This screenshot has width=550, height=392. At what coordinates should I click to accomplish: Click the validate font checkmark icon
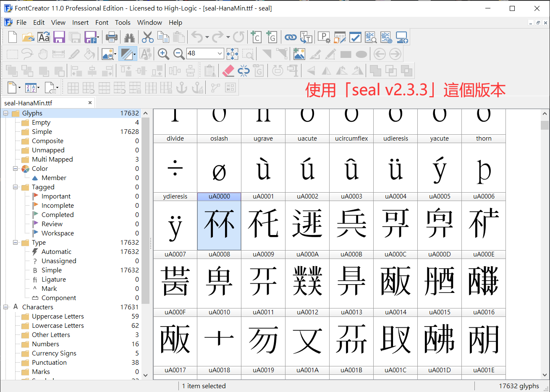click(x=355, y=37)
